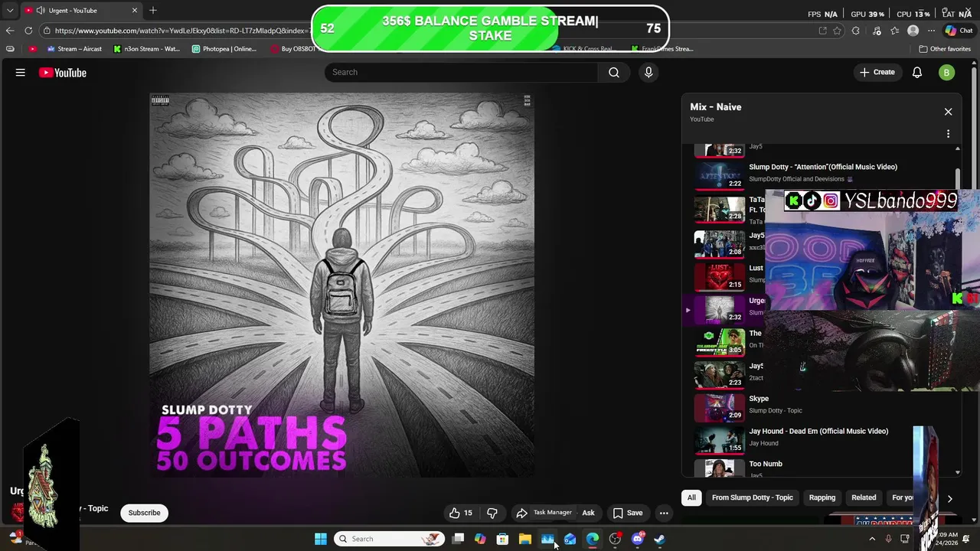Open the tab actions dropdown arrow
The height and width of the screenshot is (551, 980).
click(x=9, y=10)
